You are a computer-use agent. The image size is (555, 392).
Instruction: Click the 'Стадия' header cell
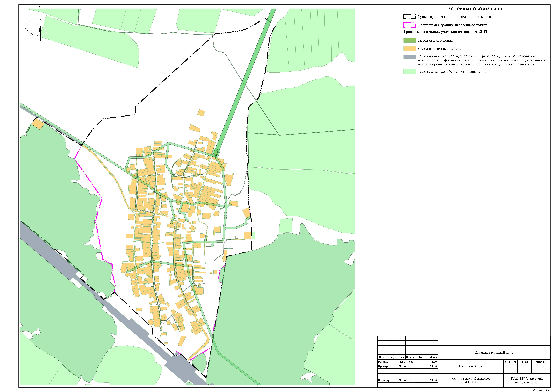(511, 362)
